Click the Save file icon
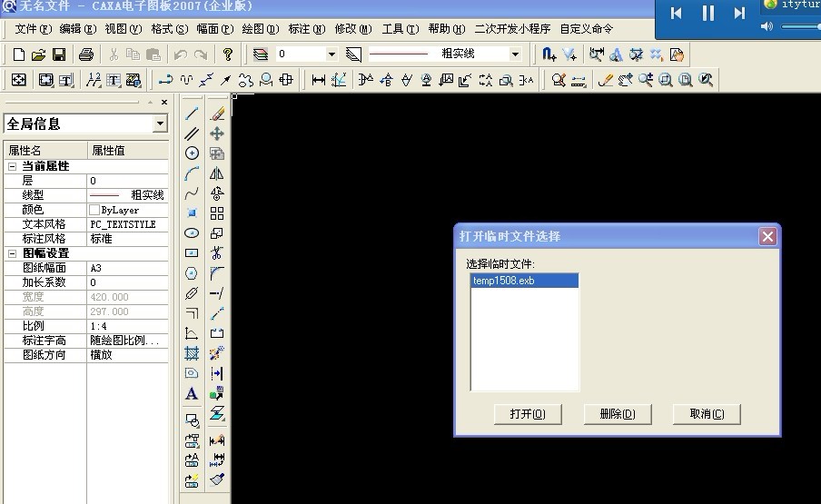821x504 pixels. pos(59,54)
